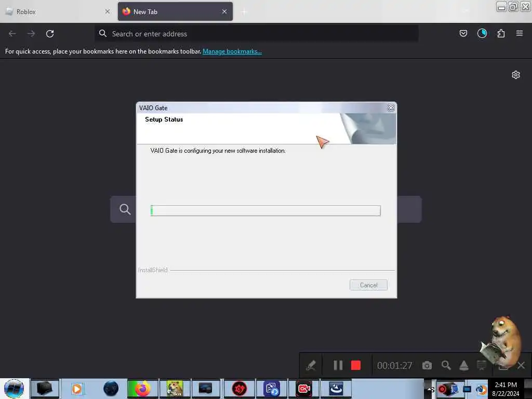This screenshot has height=399, width=532.
Task: Open the red video recorder taskbar icon
Action: (x=304, y=389)
